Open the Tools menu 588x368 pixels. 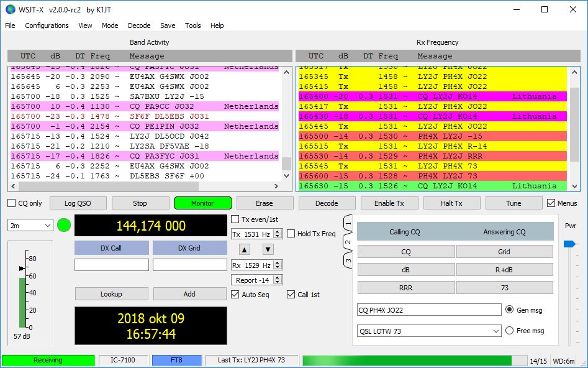[192, 25]
